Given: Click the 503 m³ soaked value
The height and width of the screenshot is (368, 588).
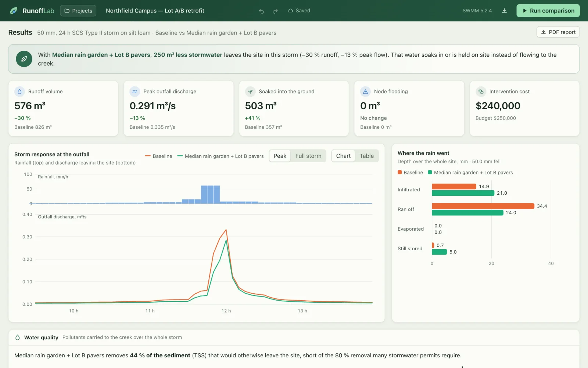Looking at the screenshot, I should click(261, 106).
